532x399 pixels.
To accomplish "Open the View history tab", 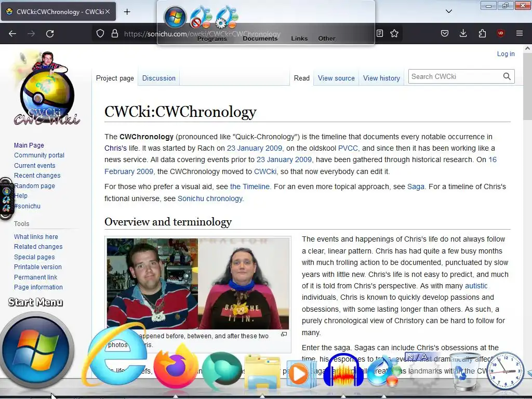I will pyautogui.click(x=381, y=78).
